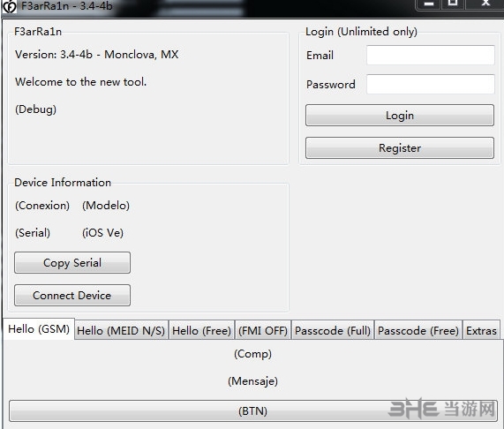
Task: Click the Email input field
Action: pos(431,55)
